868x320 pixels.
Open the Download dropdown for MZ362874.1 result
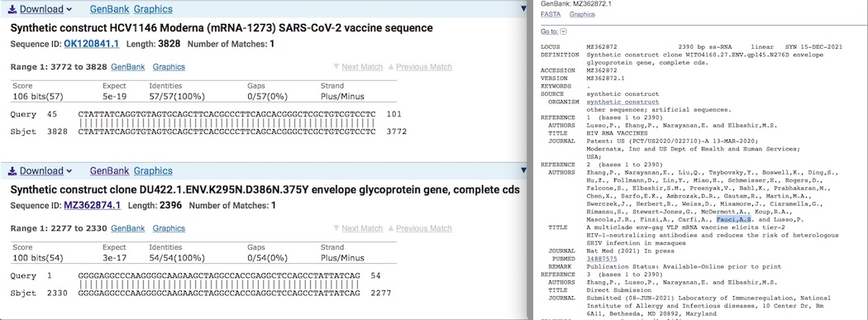40,170
